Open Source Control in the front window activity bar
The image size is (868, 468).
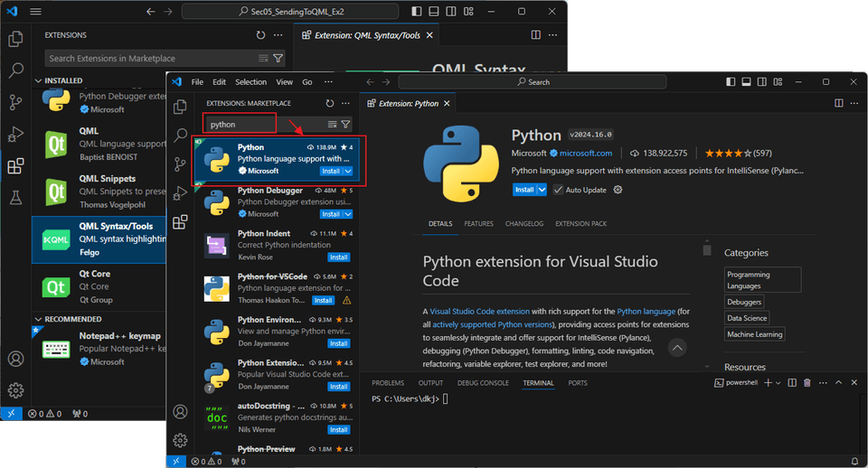[180, 164]
